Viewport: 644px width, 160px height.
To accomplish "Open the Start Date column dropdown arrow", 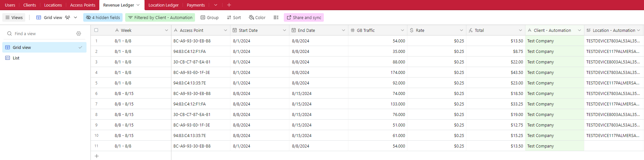I will (284, 30).
